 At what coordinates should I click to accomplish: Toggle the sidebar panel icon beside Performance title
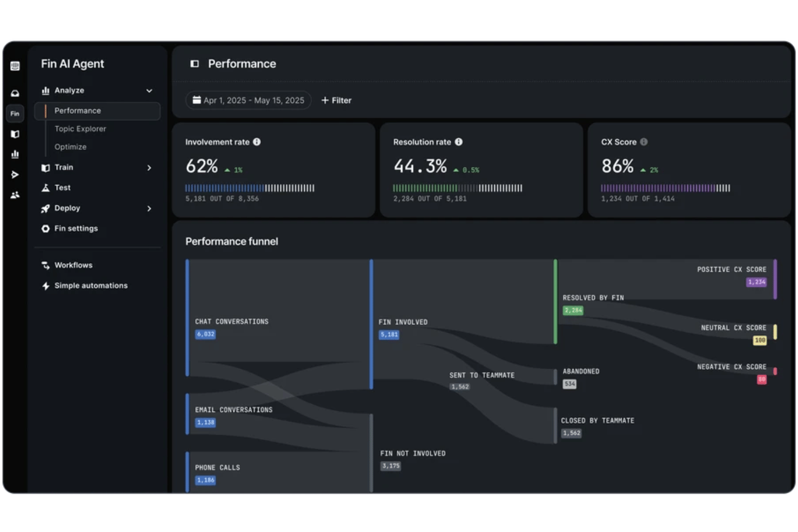195,64
